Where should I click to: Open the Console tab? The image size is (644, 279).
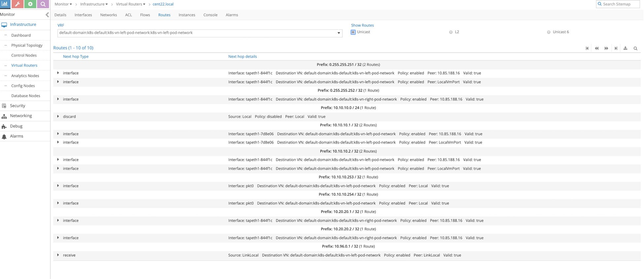pyautogui.click(x=210, y=15)
